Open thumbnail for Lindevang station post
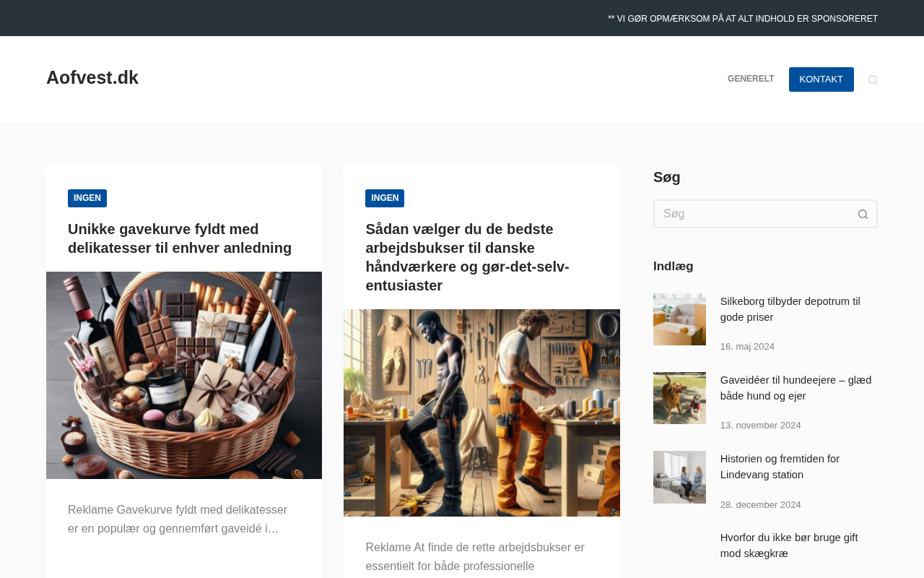The image size is (924, 578). pos(679,477)
